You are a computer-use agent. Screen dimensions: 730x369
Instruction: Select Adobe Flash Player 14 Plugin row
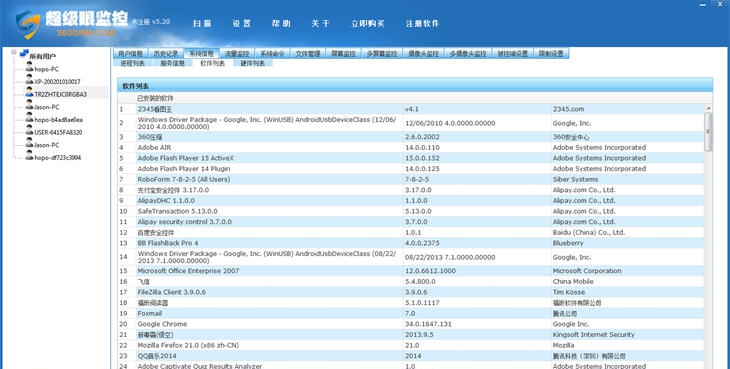pos(411,168)
